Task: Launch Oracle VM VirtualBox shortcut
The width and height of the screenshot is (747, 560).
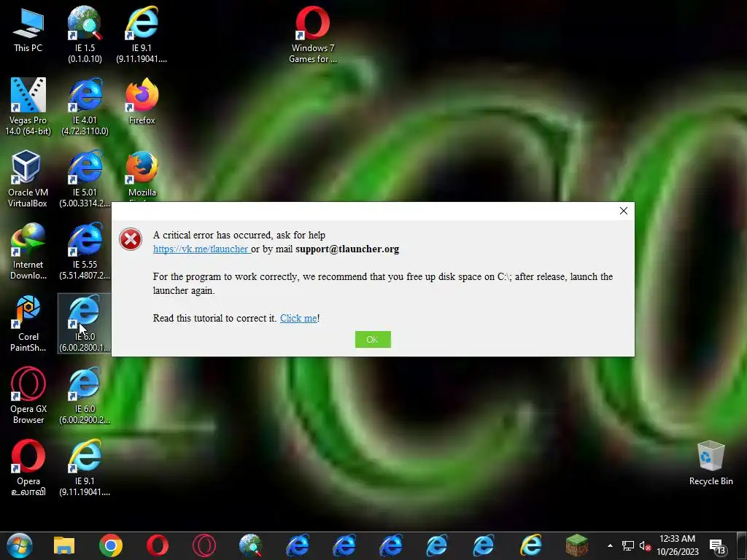Action: point(28,179)
